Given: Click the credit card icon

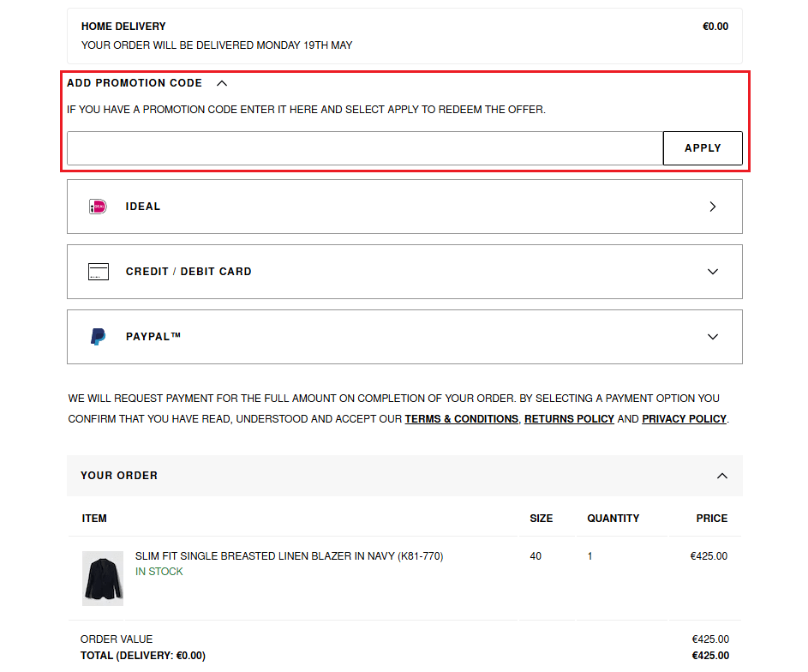Looking at the screenshot, I should (x=99, y=272).
